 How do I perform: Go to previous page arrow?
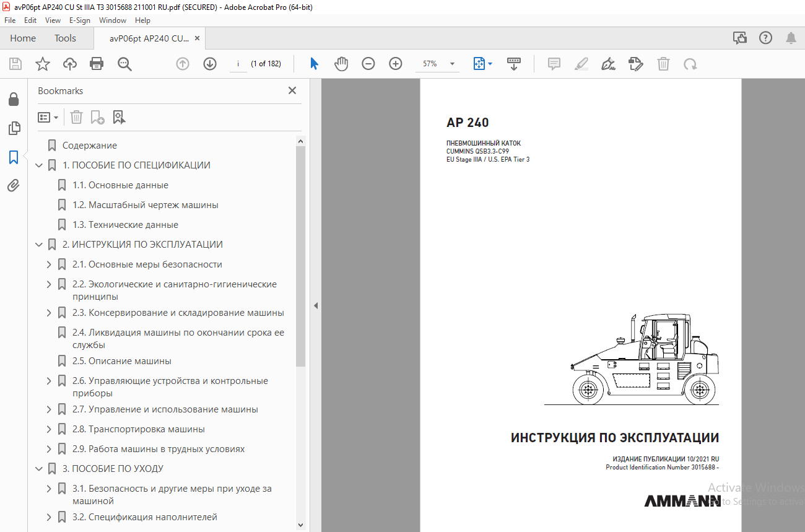click(x=183, y=64)
